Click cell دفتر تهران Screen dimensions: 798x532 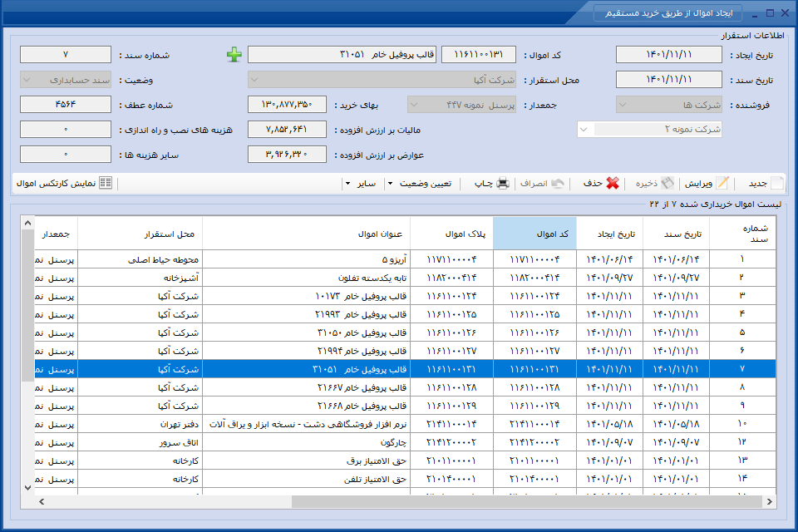140,425
